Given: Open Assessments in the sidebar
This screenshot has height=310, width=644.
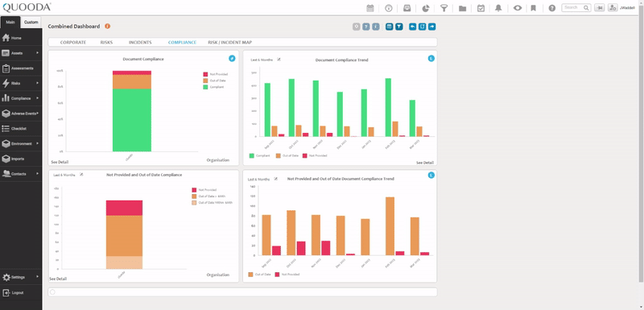Looking at the screenshot, I should click(x=21, y=68).
